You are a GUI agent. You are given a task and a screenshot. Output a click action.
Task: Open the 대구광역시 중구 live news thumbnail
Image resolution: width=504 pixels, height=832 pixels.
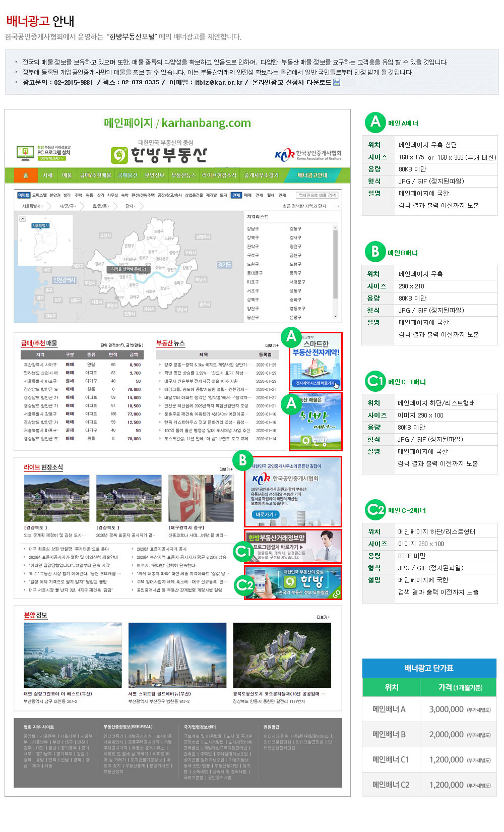[x=201, y=498]
